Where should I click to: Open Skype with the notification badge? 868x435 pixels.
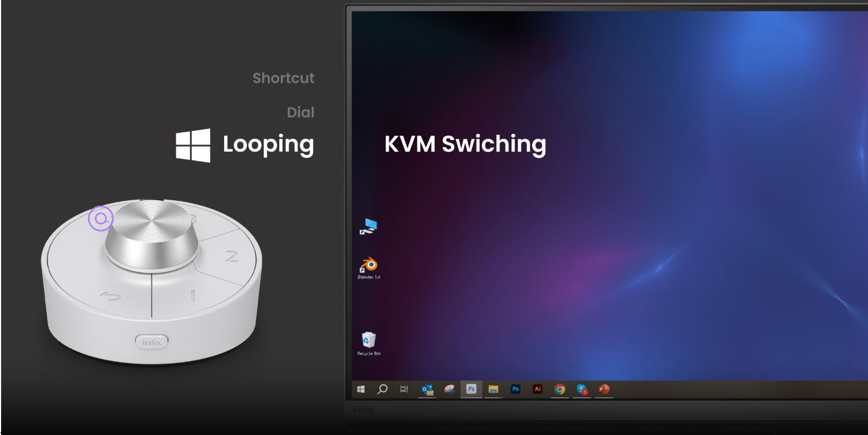pyautogui.click(x=582, y=389)
